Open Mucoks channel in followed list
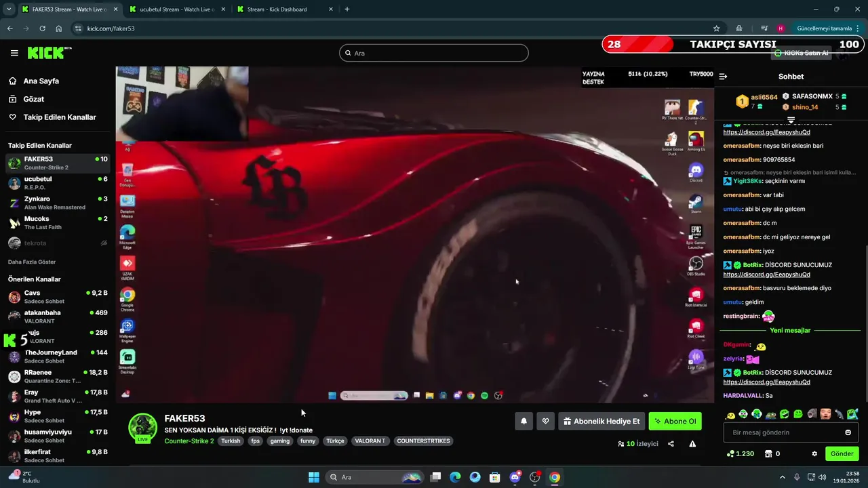The width and height of the screenshot is (868, 488). [x=58, y=222]
